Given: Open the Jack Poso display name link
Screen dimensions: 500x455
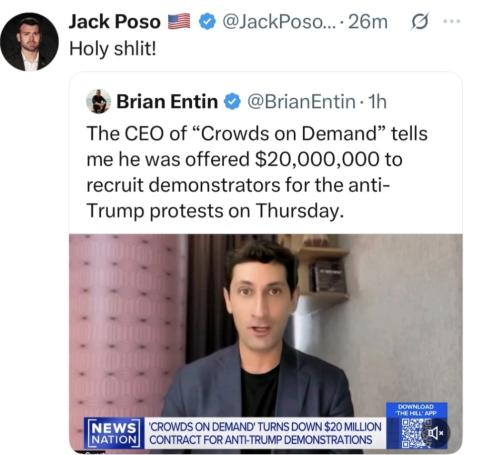Looking at the screenshot, I should (x=115, y=22).
